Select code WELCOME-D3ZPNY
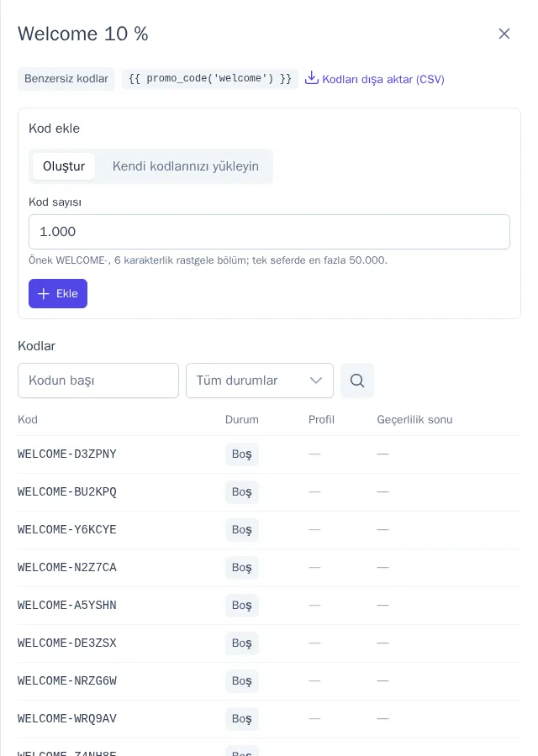 coord(67,454)
